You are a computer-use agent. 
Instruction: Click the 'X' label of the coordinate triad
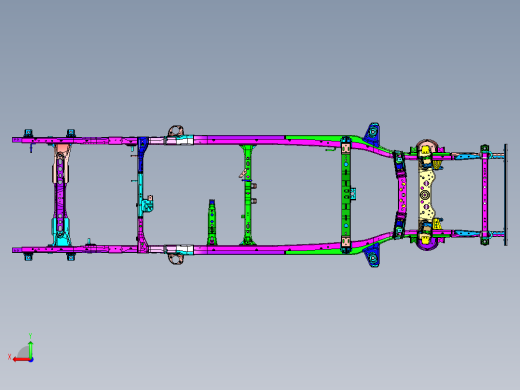9,357
